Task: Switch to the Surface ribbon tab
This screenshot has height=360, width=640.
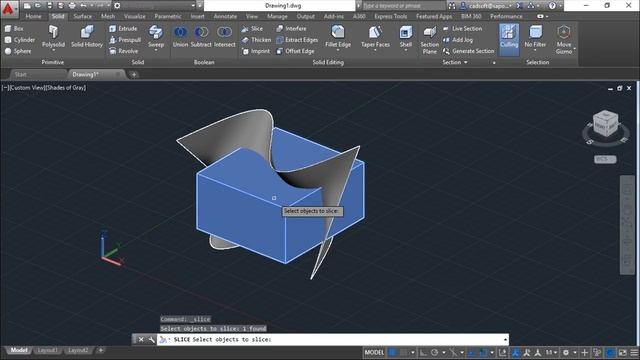Action: pyautogui.click(x=82, y=16)
